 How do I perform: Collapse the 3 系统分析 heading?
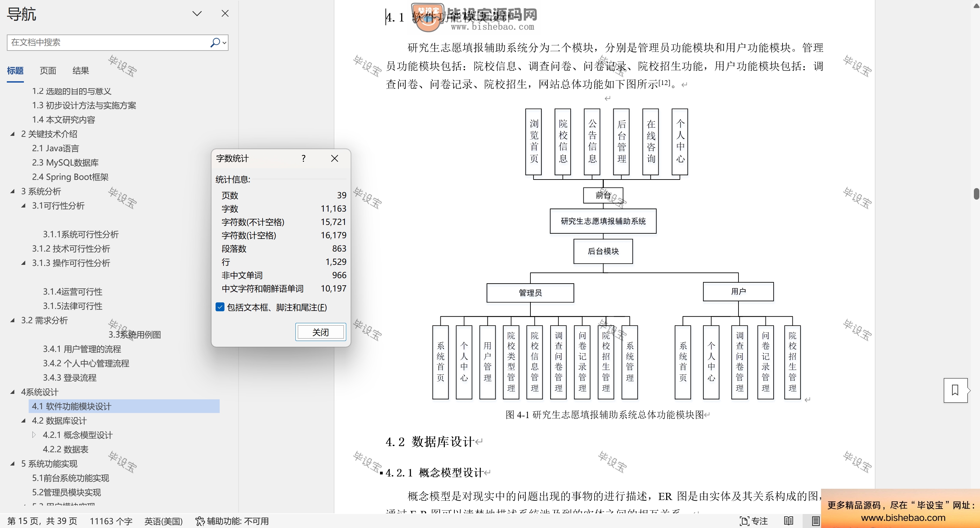pyautogui.click(x=13, y=191)
